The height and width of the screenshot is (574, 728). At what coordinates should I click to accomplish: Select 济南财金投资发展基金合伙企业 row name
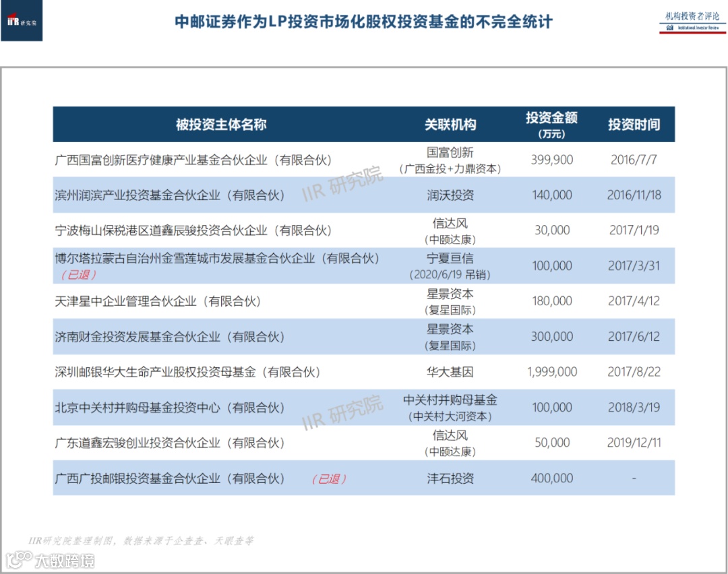(x=169, y=337)
